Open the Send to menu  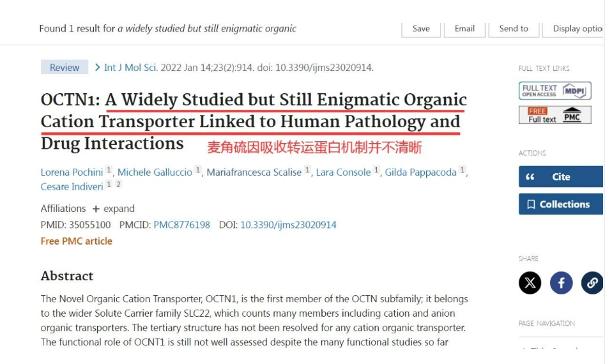[x=513, y=29]
